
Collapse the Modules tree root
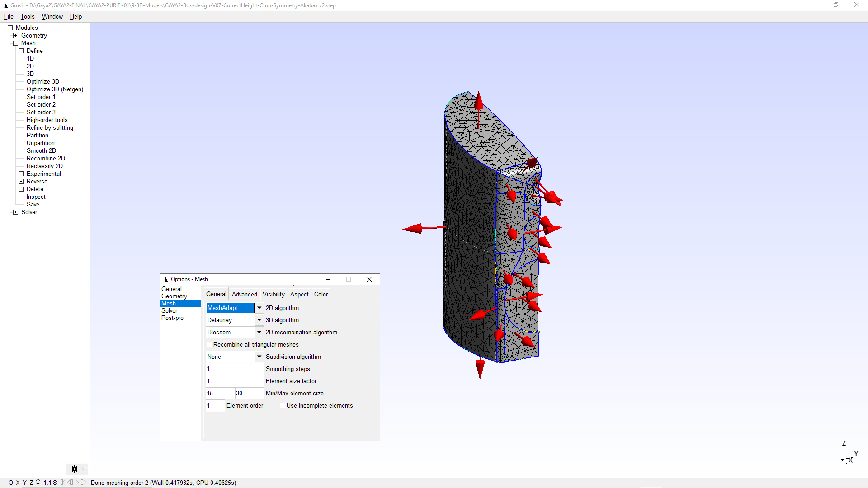[x=10, y=28]
